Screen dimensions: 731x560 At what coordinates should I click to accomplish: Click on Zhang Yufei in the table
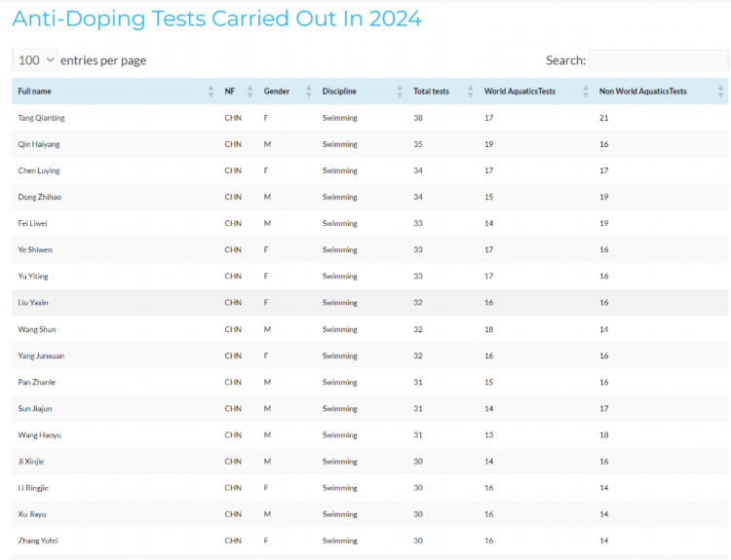[x=38, y=541]
